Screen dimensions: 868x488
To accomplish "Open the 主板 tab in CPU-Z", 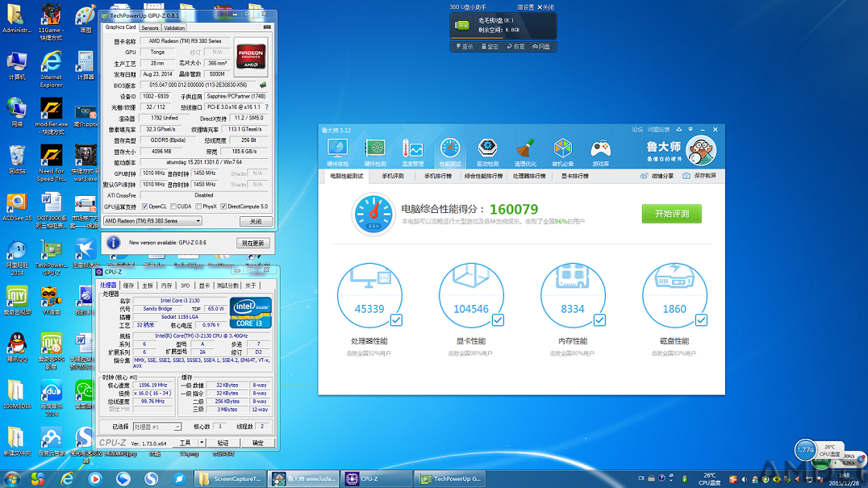I will tap(148, 286).
